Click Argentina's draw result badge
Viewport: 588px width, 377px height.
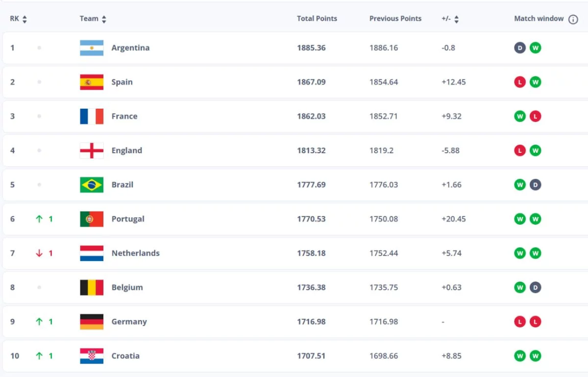tap(520, 48)
